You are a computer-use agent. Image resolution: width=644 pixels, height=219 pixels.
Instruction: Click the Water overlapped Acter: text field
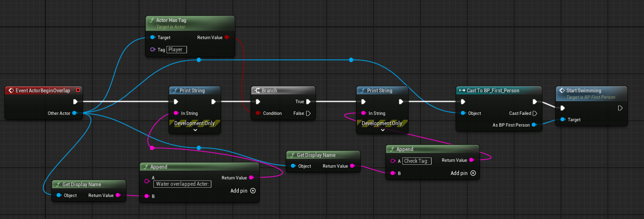point(182,184)
